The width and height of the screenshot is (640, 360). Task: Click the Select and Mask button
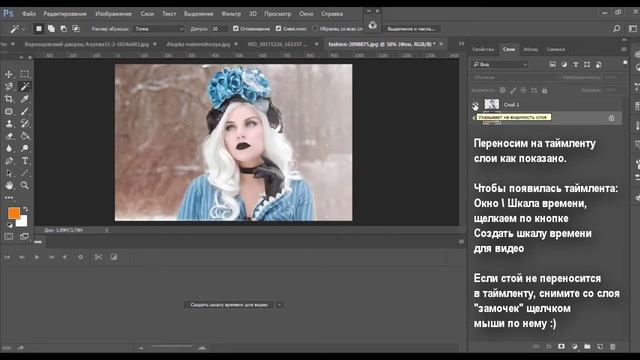point(411,29)
